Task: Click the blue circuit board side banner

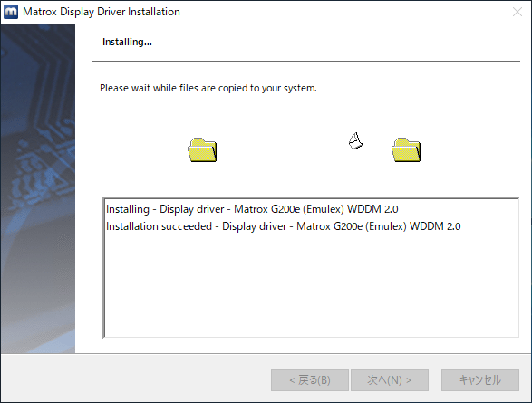Action: pyautogui.click(x=38, y=188)
